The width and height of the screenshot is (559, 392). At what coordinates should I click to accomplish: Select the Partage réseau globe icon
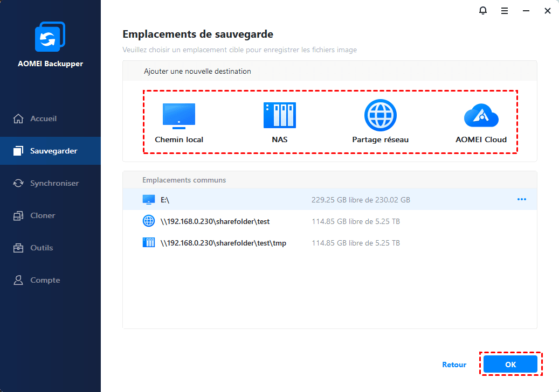pyautogui.click(x=381, y=115)
